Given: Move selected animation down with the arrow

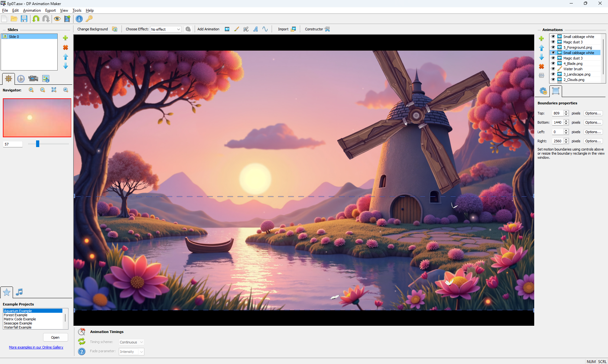Looking at the screenshot, I should (541, 57).
